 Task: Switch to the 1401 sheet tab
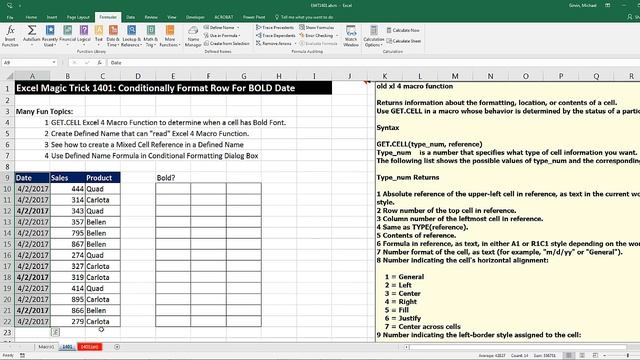click(x=67, y=347)
